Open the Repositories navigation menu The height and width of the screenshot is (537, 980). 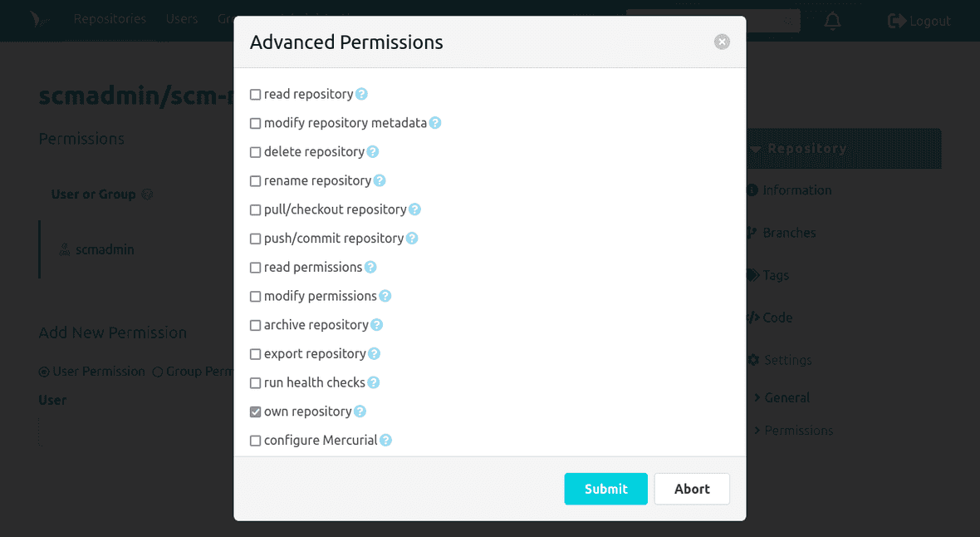[110, 18]
